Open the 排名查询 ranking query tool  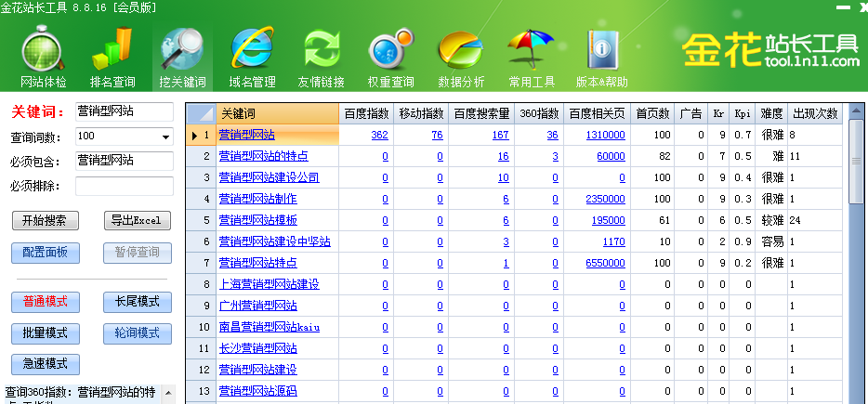click(x=112, y=58)
